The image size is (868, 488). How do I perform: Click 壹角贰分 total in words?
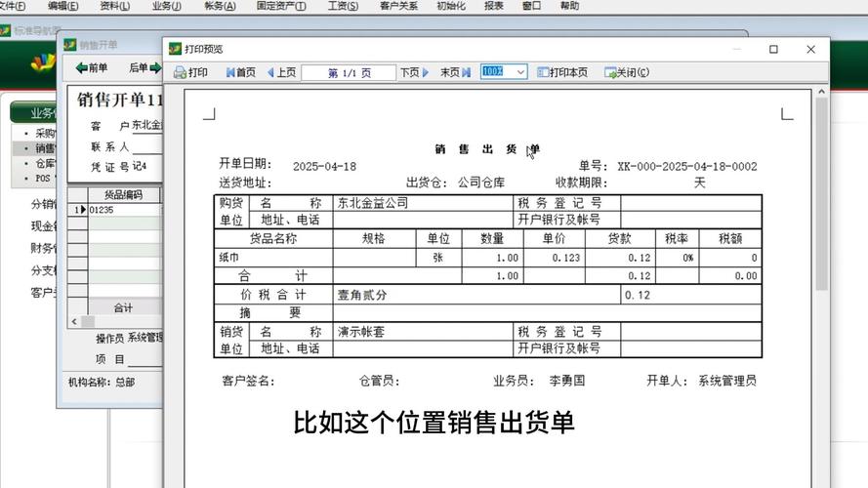tap(362, 295)
